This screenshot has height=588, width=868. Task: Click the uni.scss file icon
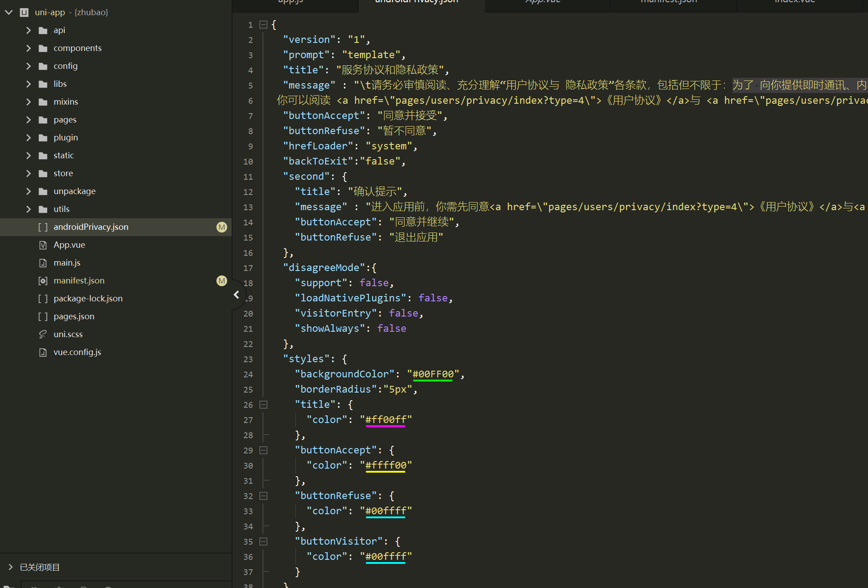click(43, 334)
